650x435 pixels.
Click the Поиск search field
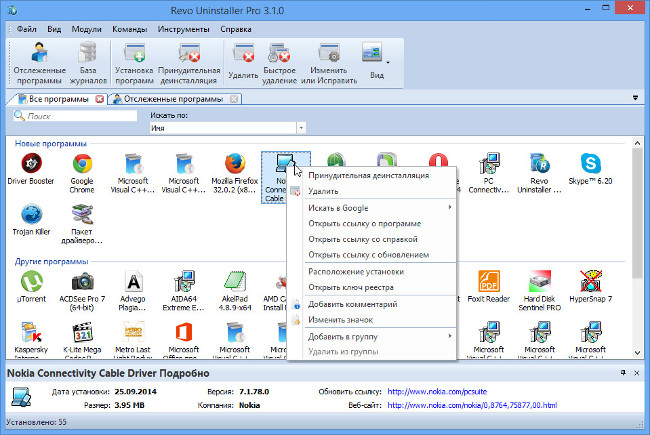click(75, 116)
